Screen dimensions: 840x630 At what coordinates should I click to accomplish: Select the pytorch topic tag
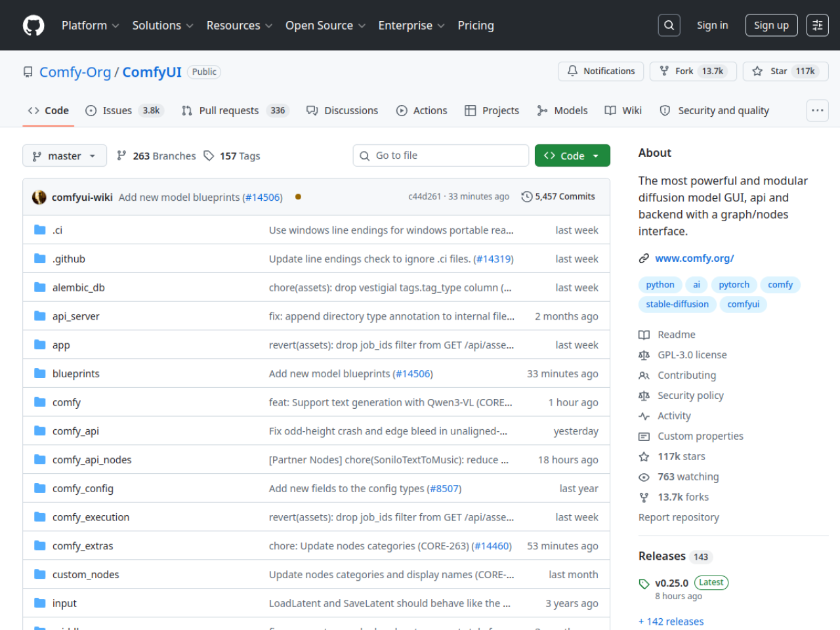(x=734, y=285)
